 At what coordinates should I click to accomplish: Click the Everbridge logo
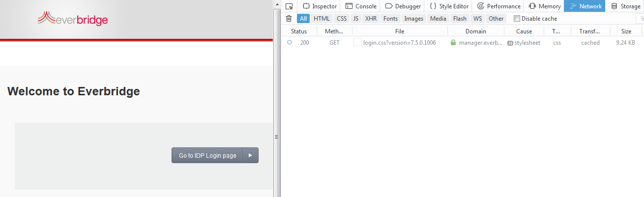coord(72,19)
